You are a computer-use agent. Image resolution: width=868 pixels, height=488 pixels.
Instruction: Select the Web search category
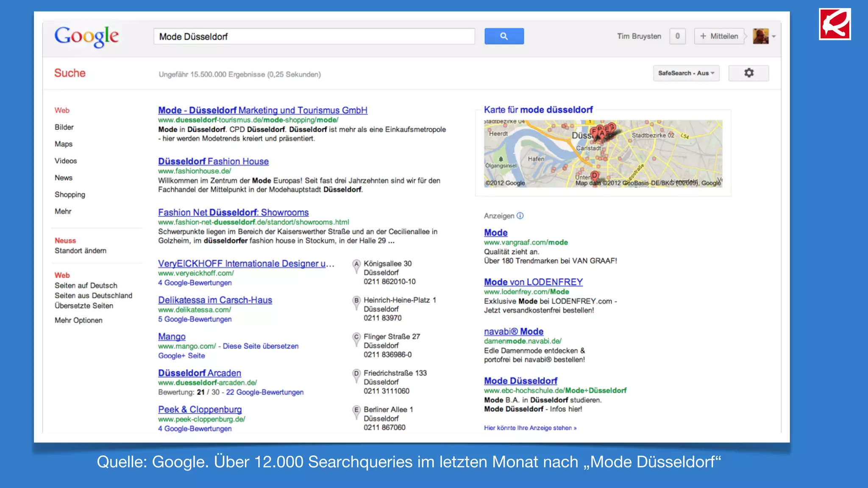point(62,110)
